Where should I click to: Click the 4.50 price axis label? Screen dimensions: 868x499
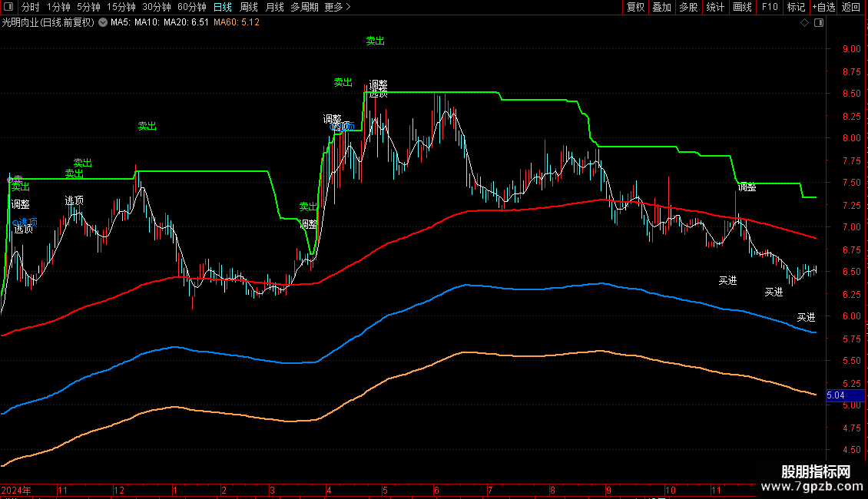click(851, 450)
